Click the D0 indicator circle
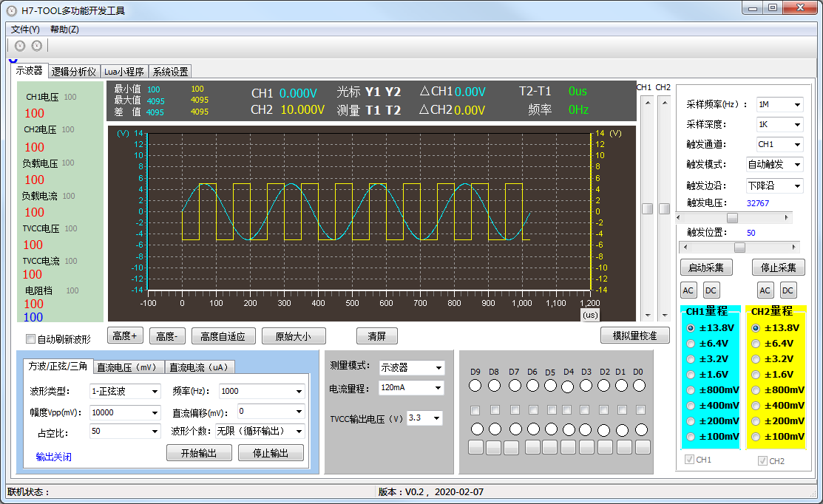Viewport: 823px width, 504px height. (x=639, y=386)
